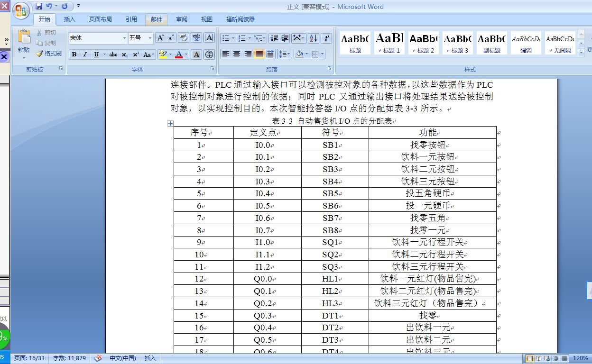Toggle bold formatting
592x364 pixels.
pos(74,55)
